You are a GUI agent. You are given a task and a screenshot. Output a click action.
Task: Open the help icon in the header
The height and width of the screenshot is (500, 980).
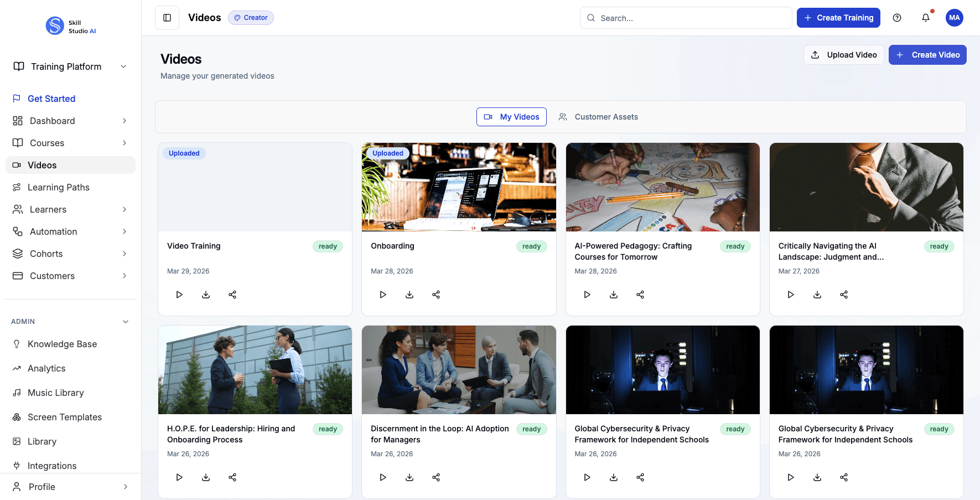897,17
